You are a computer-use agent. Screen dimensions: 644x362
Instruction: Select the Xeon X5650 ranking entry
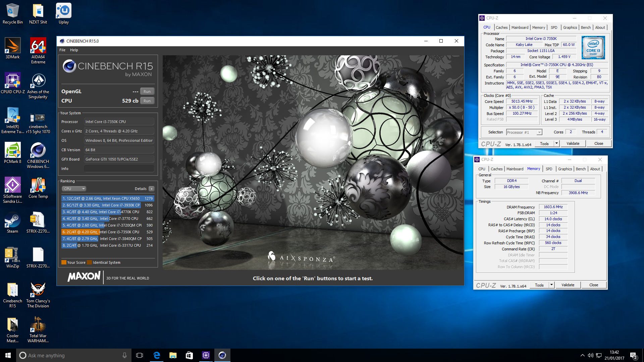108,198
